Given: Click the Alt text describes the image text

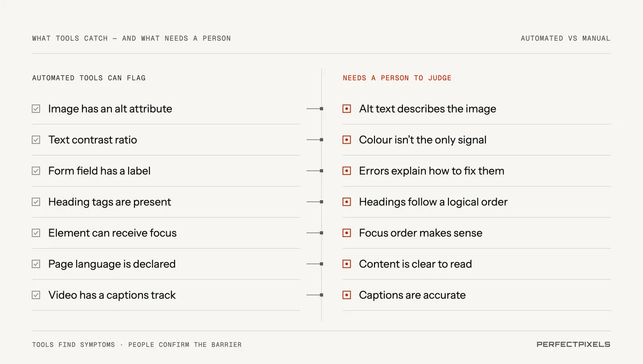Looking at the screenshot, I should [x=428, y=109].
